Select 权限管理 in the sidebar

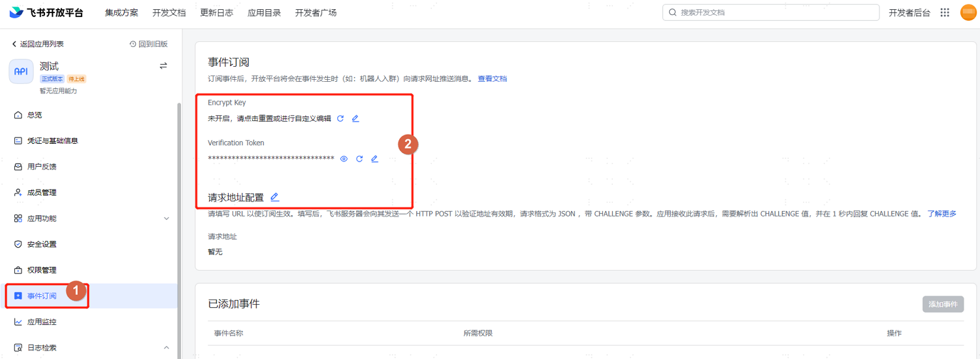(x=42, y=270)
